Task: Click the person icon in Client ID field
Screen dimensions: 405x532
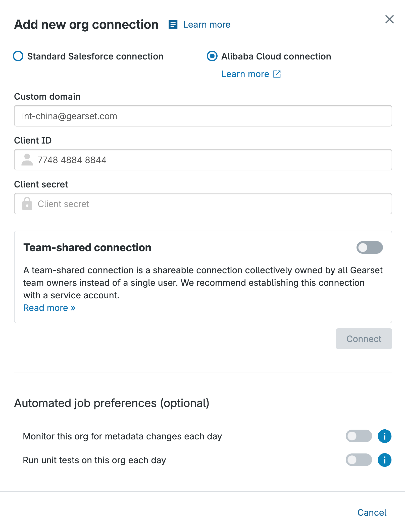Action: 27,160
